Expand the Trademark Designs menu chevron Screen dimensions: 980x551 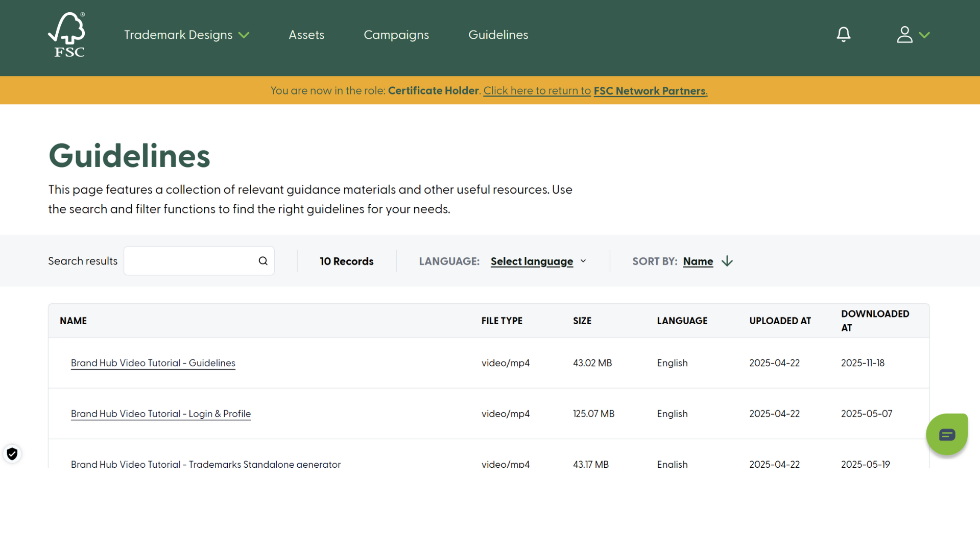click(x=244, y=35)
